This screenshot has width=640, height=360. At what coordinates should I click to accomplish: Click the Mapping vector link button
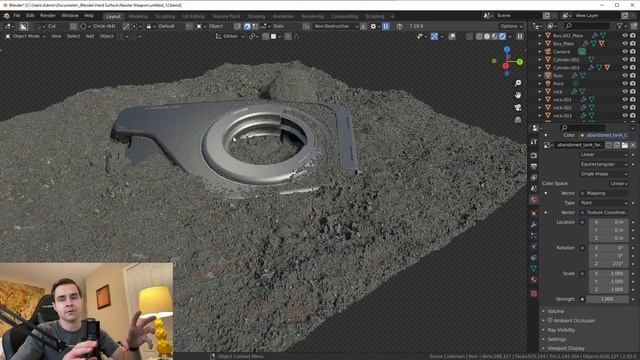coord(604,193)
